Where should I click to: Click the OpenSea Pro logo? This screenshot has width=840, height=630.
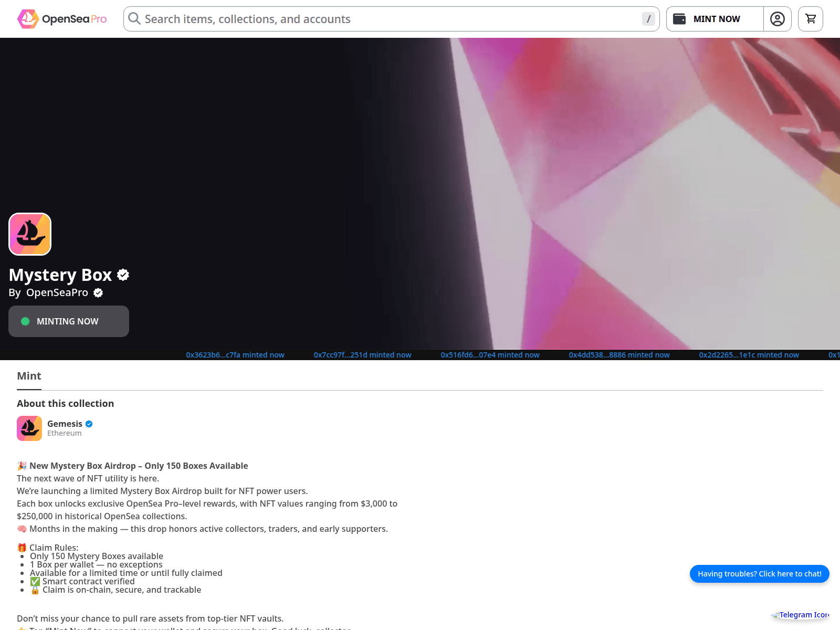(62, 19)
